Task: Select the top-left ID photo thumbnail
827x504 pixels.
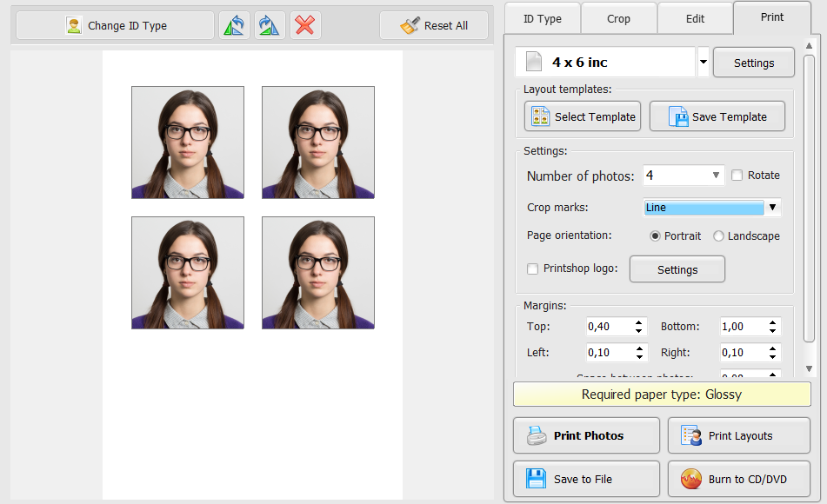Action: coord(188,143)
